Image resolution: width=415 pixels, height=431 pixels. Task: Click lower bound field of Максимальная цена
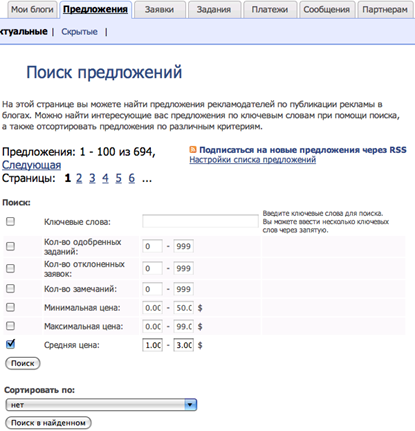pyautogui.click(x=152, y=326)
